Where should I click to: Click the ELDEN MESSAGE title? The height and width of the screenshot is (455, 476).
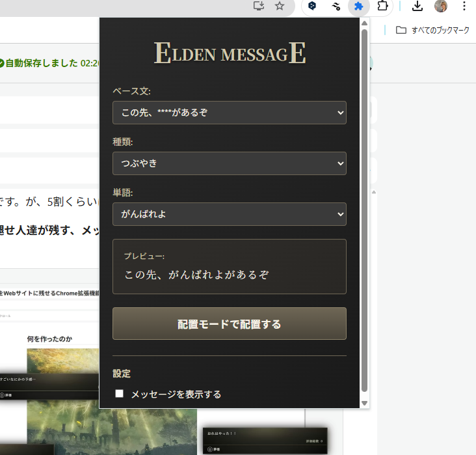[230, 53]
